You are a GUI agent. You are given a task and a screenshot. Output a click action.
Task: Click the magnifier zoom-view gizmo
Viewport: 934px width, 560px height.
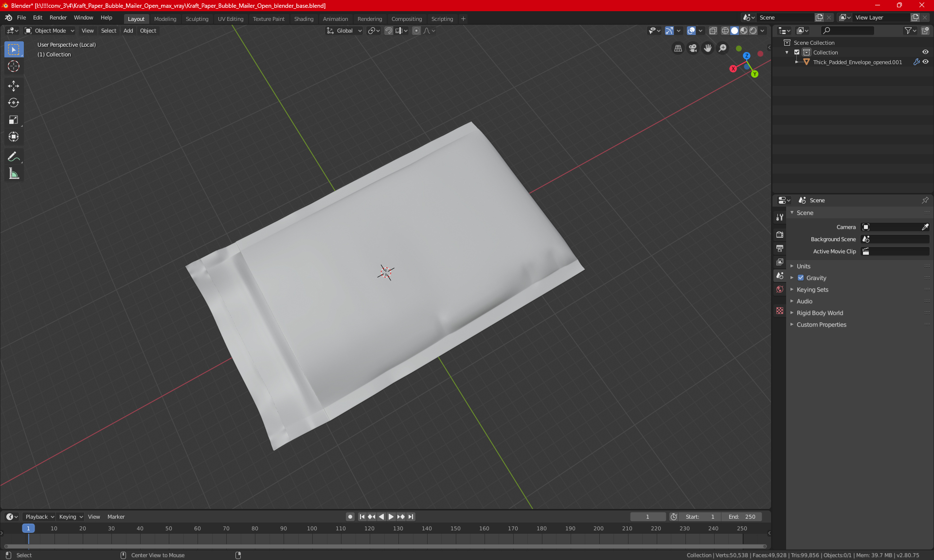723,48
